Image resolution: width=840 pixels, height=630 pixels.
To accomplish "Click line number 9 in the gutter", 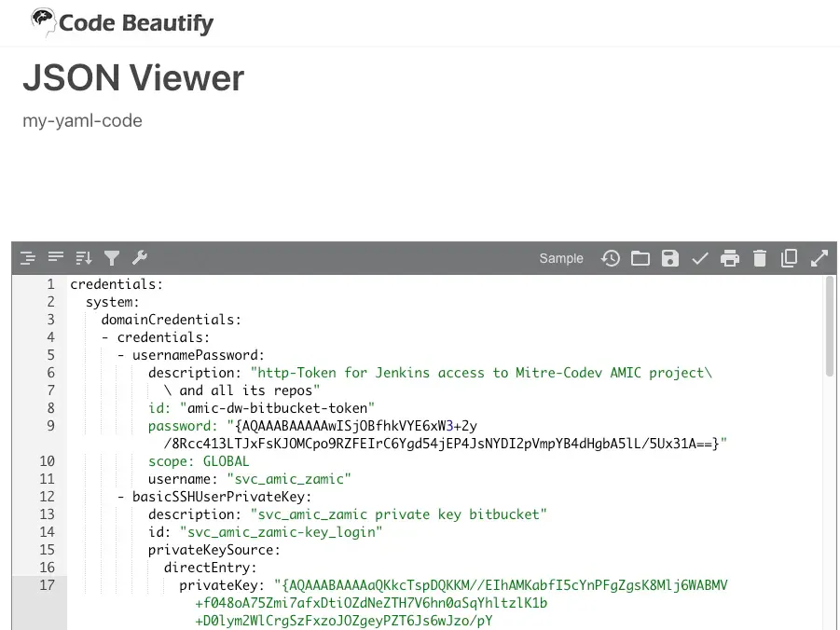I will coord(49,426).
